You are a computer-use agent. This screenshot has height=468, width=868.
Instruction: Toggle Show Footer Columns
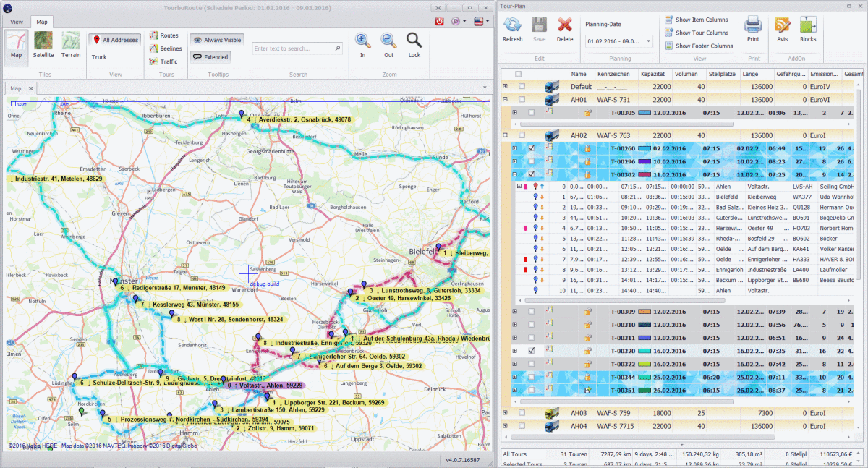click(699, 46)
